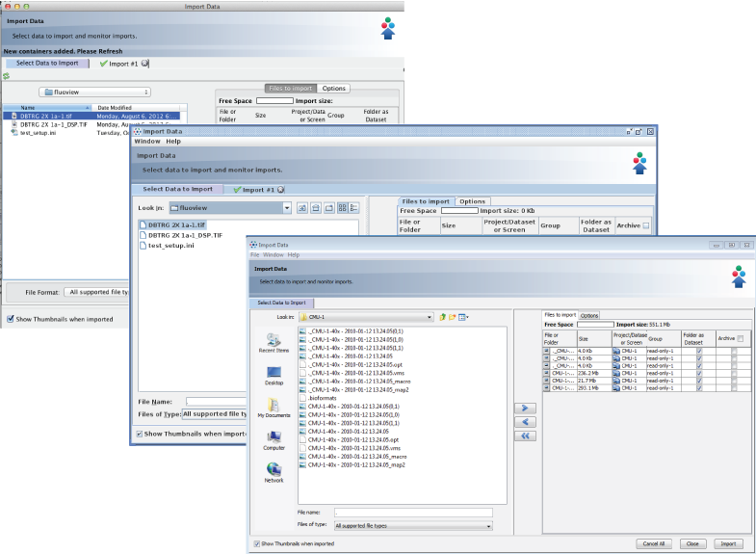Open the Help menu in the middle window
The image size is (756, 554).
[x=175, y=142]
